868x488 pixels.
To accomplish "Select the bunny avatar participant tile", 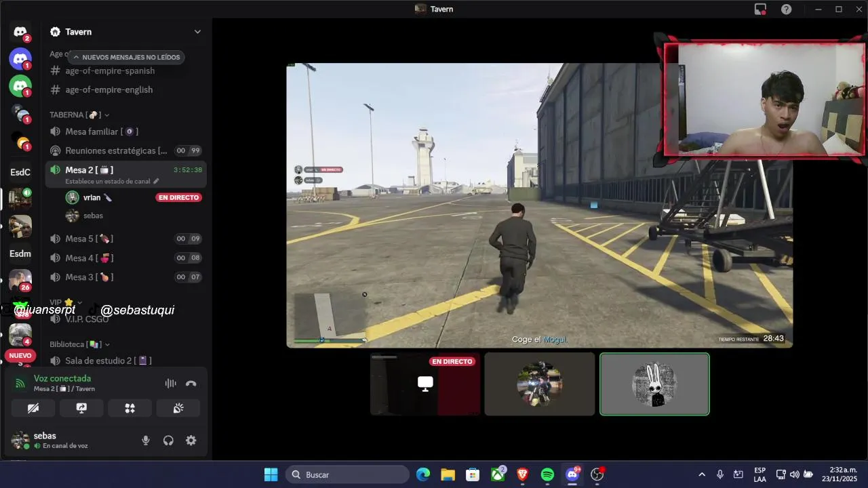I will [x=654, y=384].
